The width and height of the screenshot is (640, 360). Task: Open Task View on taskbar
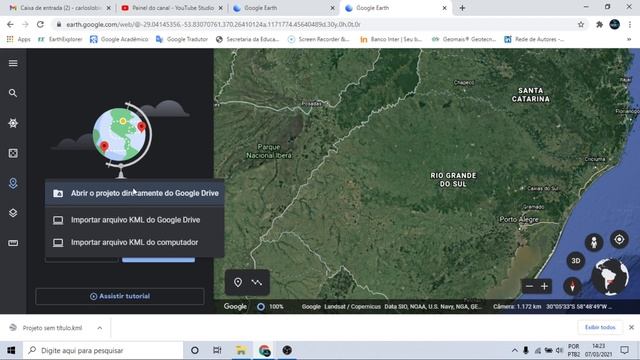point(217,350)
